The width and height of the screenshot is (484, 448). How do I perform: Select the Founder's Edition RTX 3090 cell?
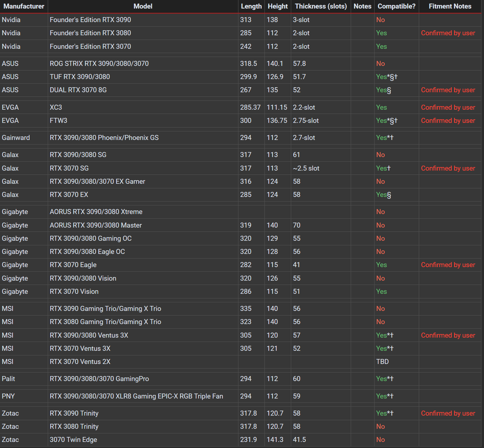pos(143,20)
